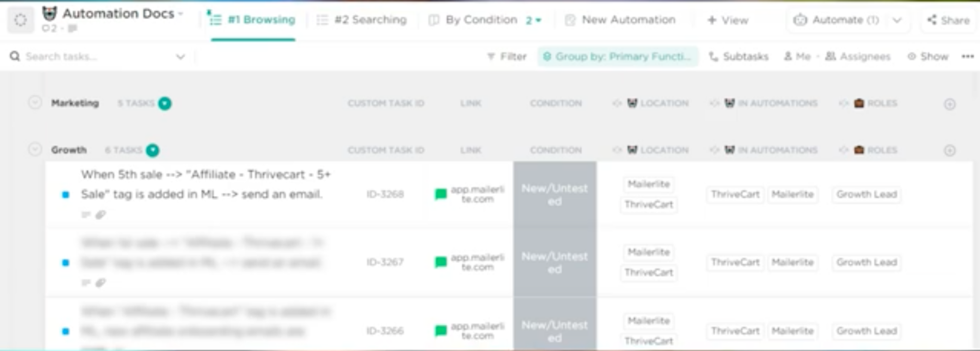Toggle the Me filter
Viewport: 980px width, 351px height.
(797, 57)
